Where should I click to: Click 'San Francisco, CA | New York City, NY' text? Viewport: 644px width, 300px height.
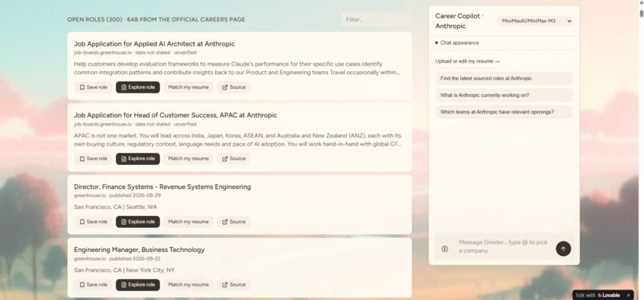[x=125, y=270]
